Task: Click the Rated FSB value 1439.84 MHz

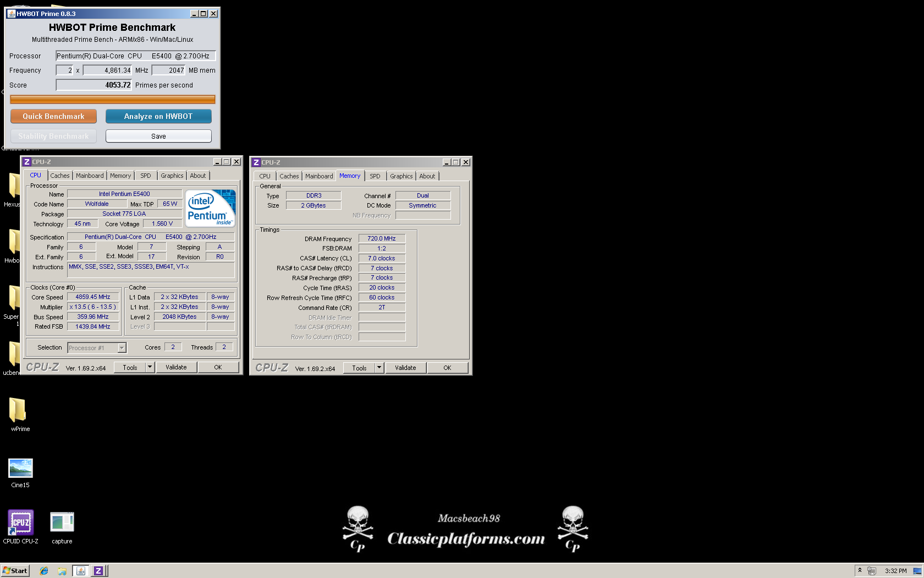Action: coord(93,326)
